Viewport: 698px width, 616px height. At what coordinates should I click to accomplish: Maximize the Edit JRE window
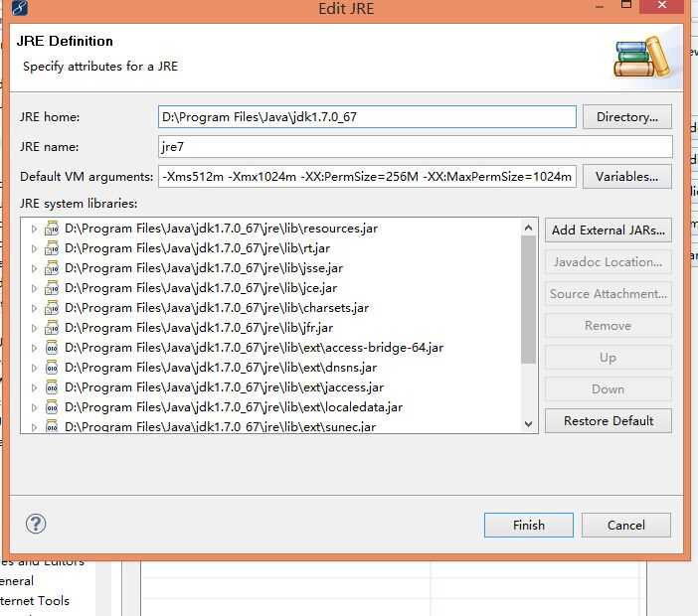pyautogui.click(x=626, y=4)
